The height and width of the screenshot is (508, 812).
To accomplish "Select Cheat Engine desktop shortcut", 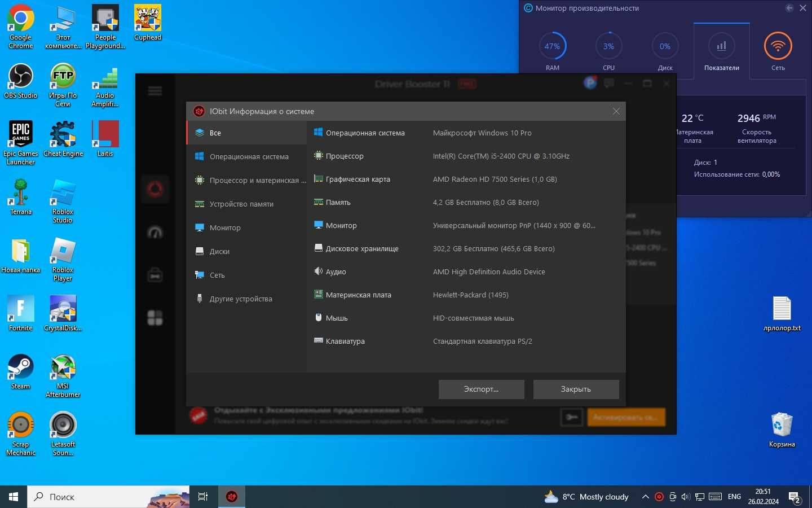I will tap(63, 139).
